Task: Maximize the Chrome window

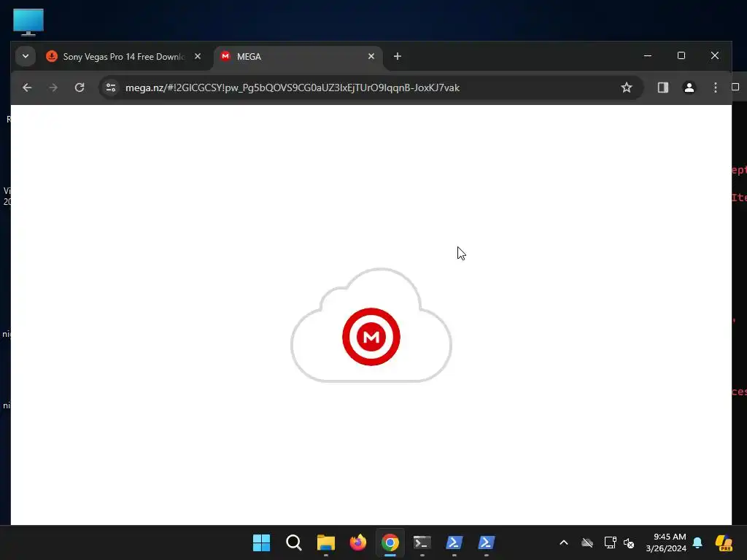Action: (681, 55)
